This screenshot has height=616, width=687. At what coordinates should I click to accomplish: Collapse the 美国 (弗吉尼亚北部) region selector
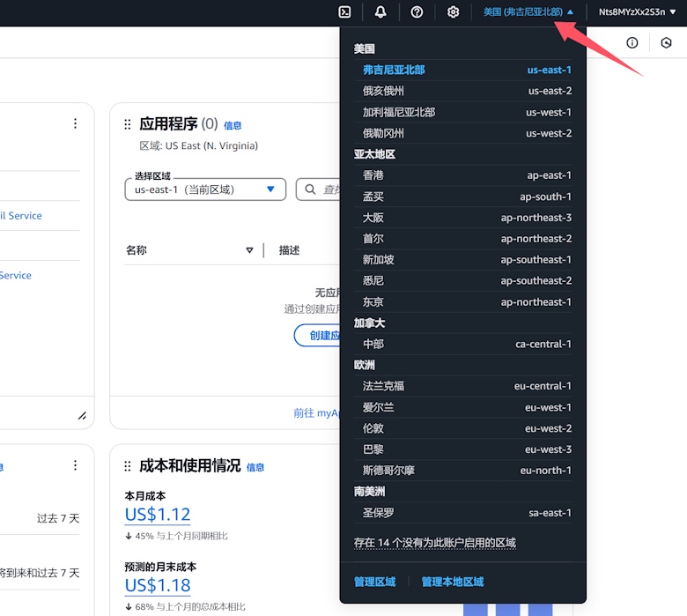[x=528, y=11]
